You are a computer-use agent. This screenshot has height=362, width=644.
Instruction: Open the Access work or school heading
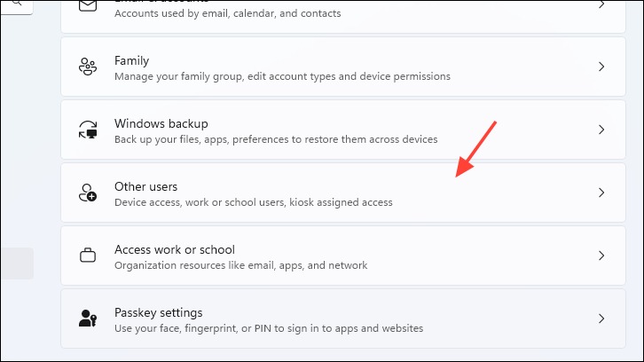tap(175, 249)
